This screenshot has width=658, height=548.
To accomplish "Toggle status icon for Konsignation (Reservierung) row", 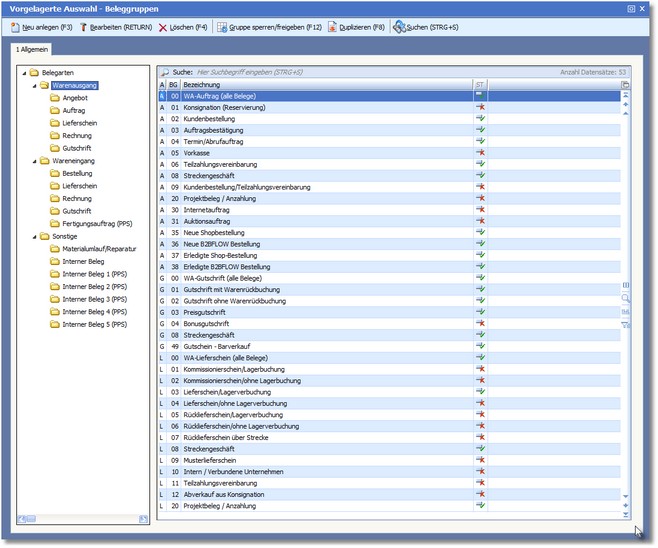I will pos(480,106).
